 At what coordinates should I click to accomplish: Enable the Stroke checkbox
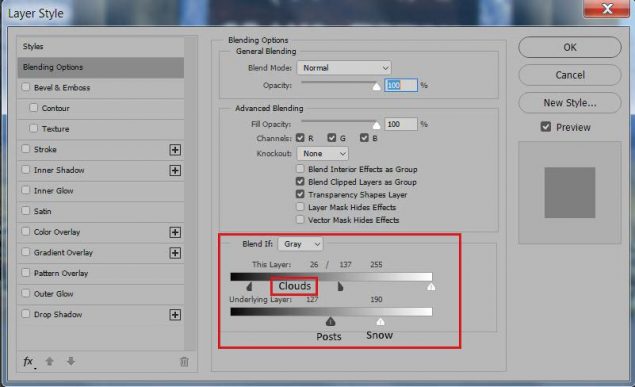(x=26, y=149)
